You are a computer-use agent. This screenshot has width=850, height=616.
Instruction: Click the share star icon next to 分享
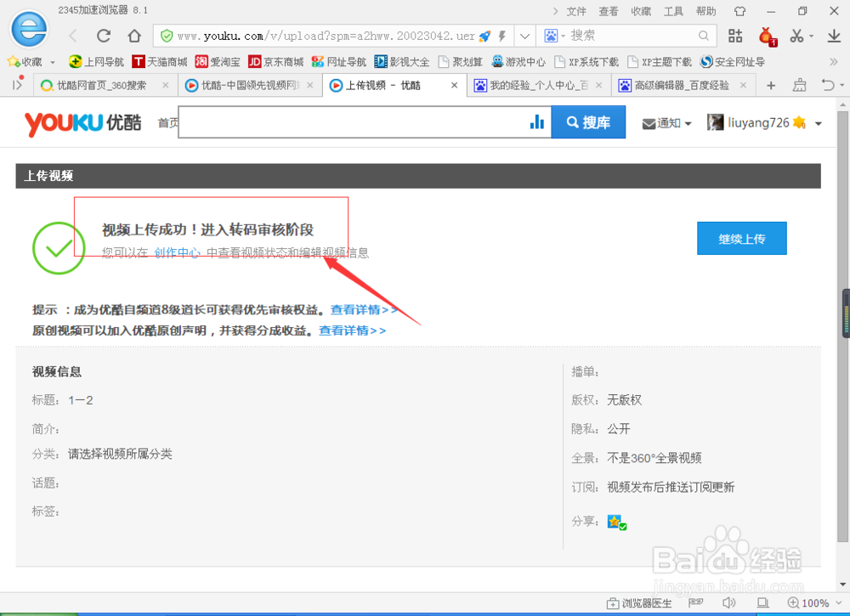[x=616, y=522]
